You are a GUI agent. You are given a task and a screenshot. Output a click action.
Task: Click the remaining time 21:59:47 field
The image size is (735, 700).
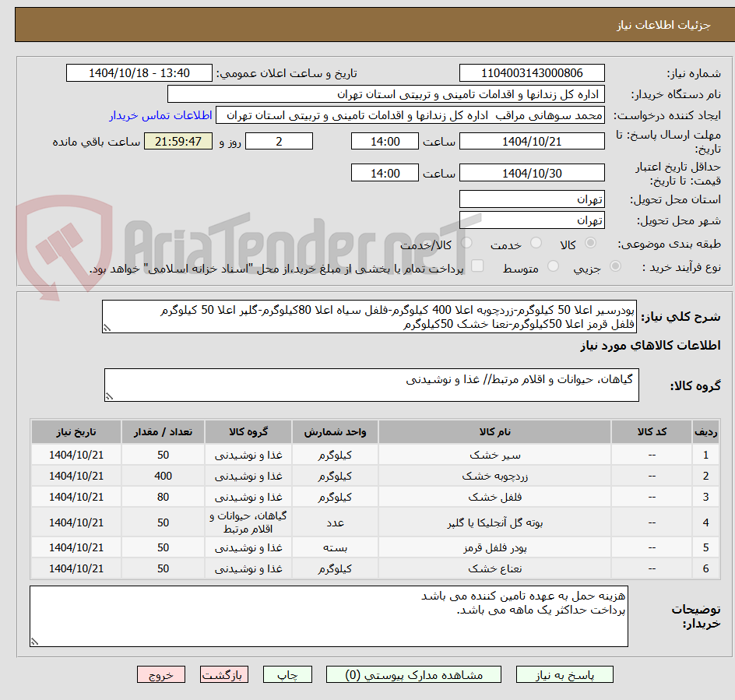pos(178,141)
